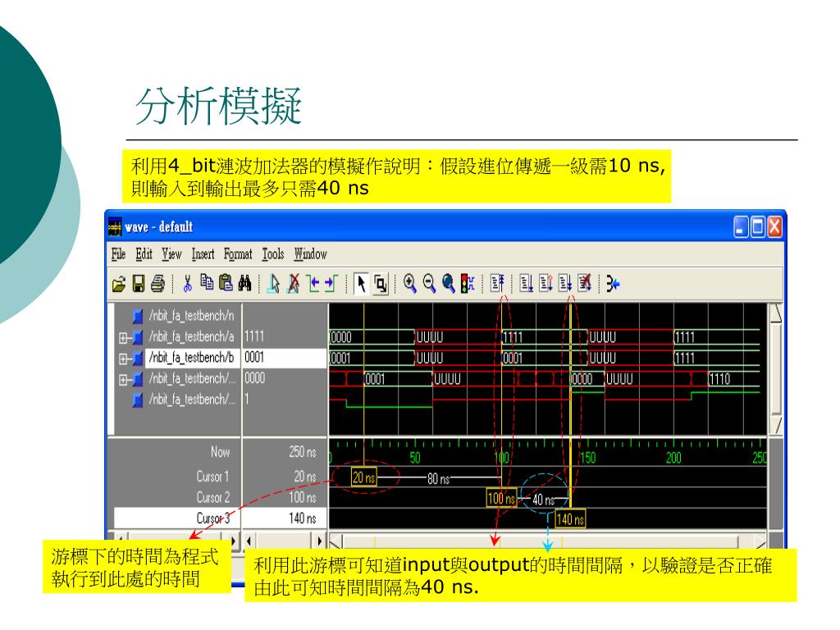Image resolution: width=840 pixels, height=630 pixels.
Task: Click the Open file folder icon
Action: (x=119, y=283)
